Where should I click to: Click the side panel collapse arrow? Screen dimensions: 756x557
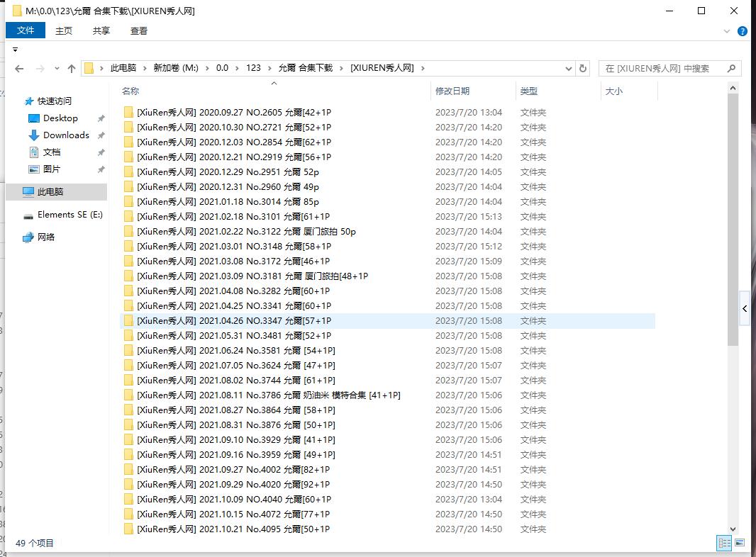(745, 308)
